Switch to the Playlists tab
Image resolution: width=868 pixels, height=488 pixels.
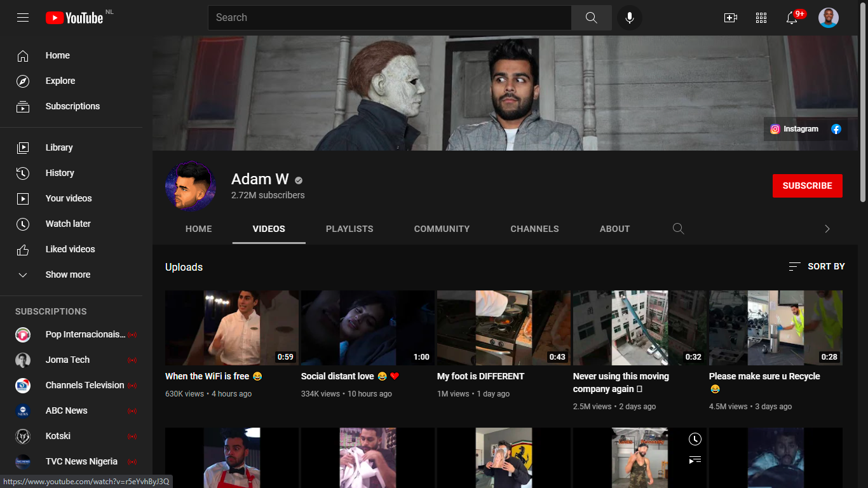349,229
